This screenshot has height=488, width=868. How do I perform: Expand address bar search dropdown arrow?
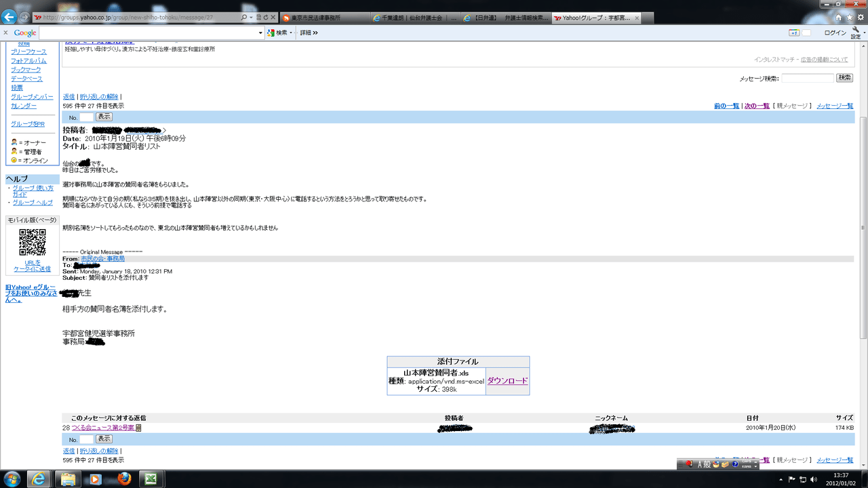click(251, 17)
